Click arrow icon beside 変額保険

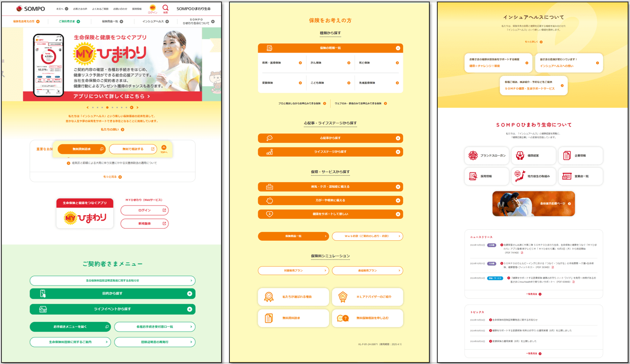300,83
